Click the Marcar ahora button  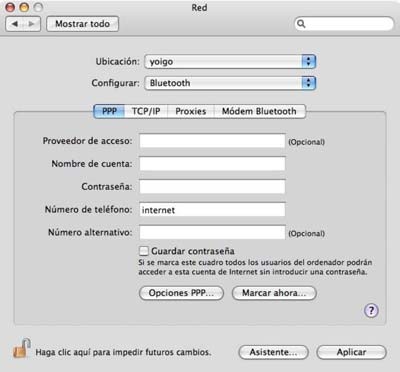(x=274, y=293)
